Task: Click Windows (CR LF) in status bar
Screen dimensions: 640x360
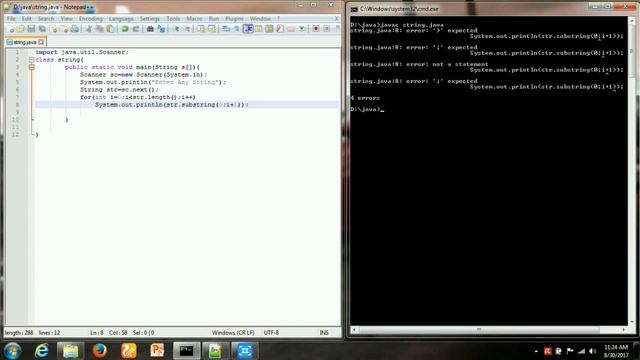Action: (233, 333)
